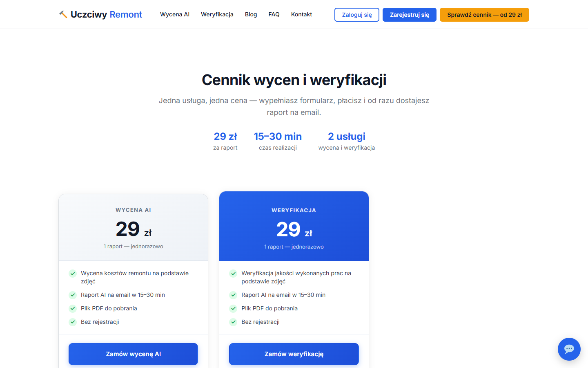
Task: Click the 'wycena i weryfikacja' caption
Action: pyautogui.click(x=347, y=148)
